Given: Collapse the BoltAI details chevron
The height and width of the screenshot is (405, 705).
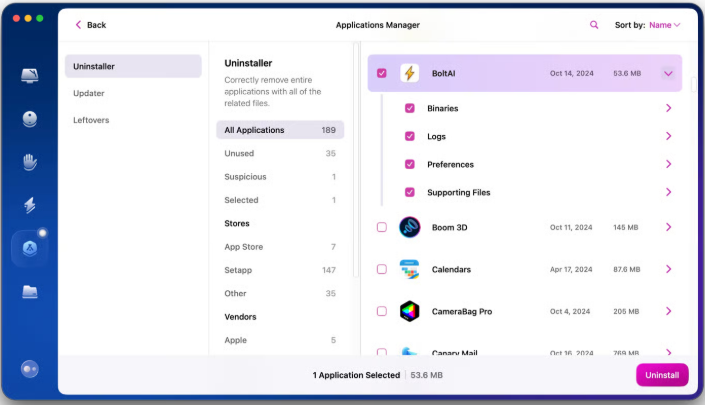Looking at the screenshot, I should tap(668, 73).
